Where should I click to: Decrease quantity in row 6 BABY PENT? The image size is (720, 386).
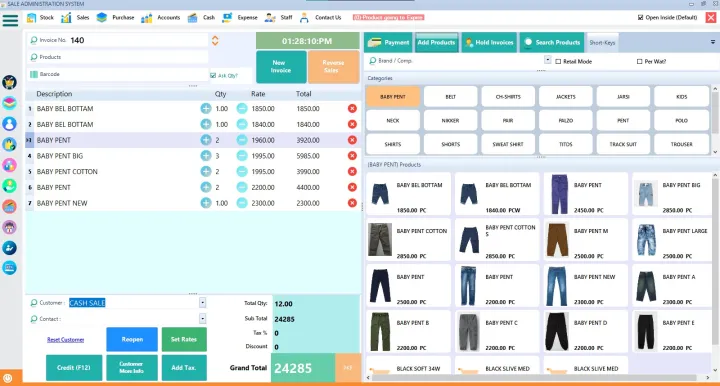click(x=242, y=187)
